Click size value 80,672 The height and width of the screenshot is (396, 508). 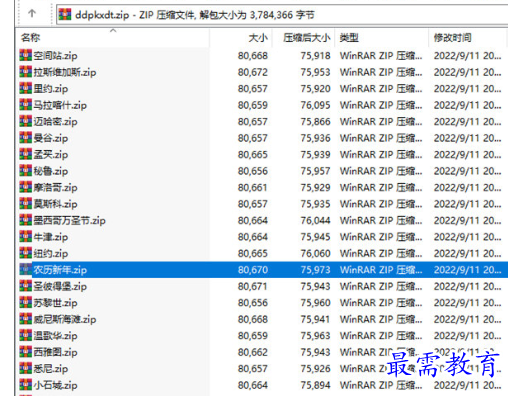[x=253, y=72]
